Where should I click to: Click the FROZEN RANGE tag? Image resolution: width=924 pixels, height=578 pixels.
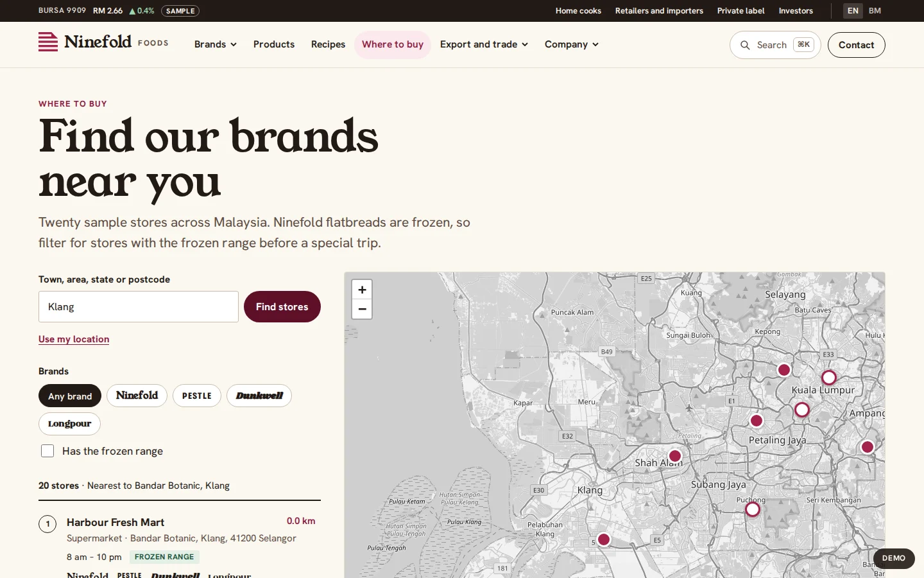point(164,557)
